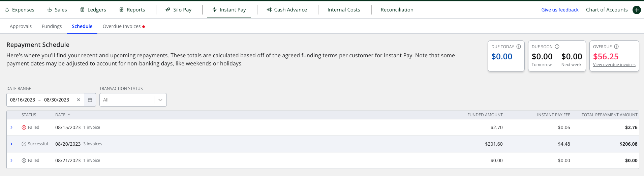Open the Silo Pay section
Image resolution: width=644 pixels, height=176 pixels.
179,10
